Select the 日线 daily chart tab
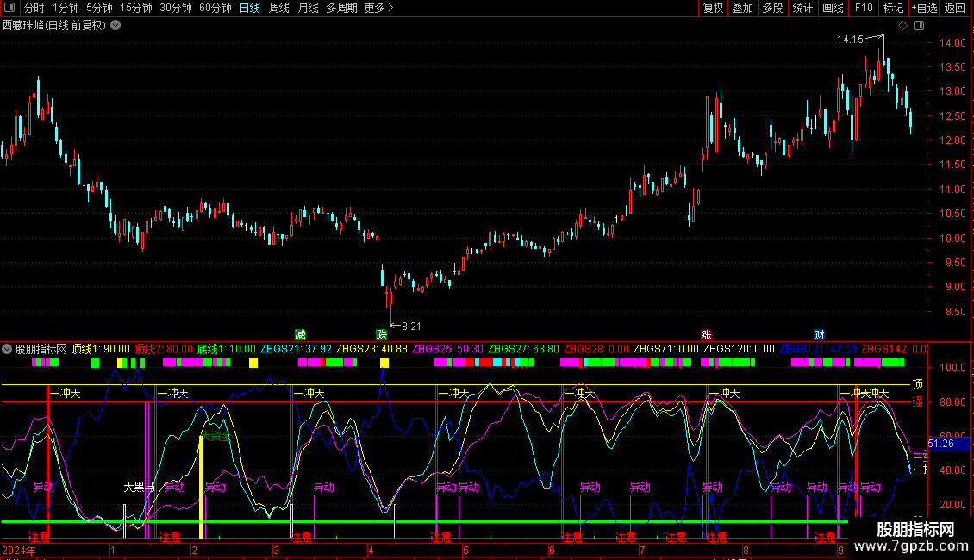 (250, 8)
